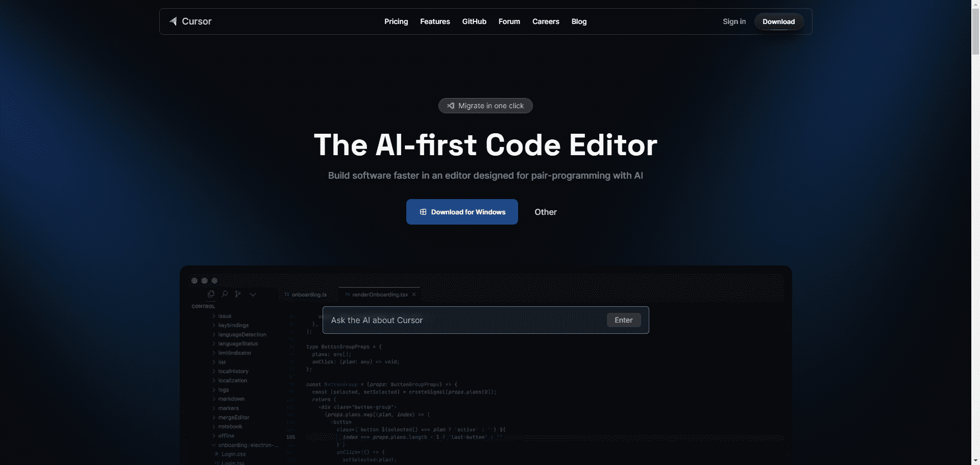This screenshot has height=465, width=980.
Task: Click the Download button in navbar
Action: tap(779, 21)
